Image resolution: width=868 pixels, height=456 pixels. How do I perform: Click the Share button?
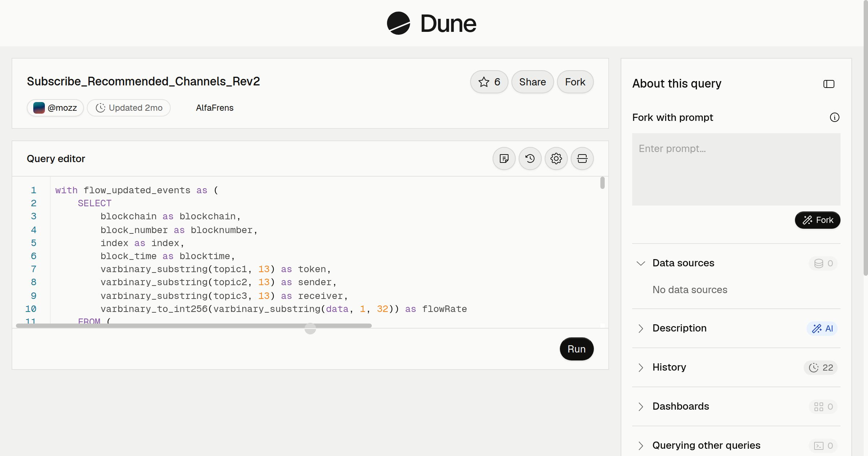532,82
